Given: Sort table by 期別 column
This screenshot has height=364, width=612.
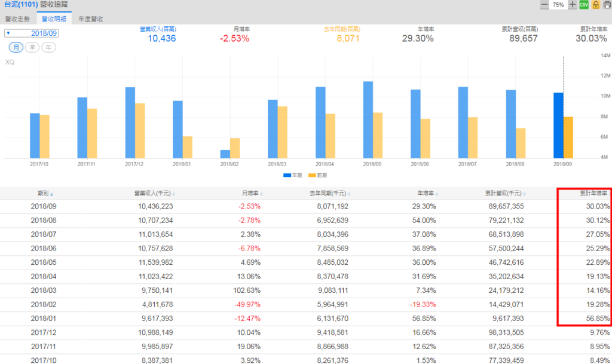Looking at the screenshot, I should [45, 194].
